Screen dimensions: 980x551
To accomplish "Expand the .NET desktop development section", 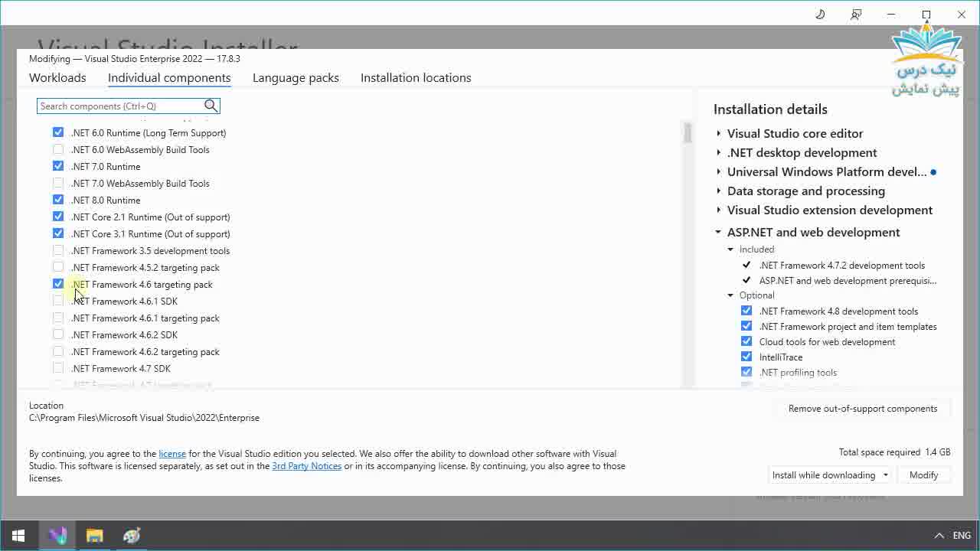I will click(718, 152).
